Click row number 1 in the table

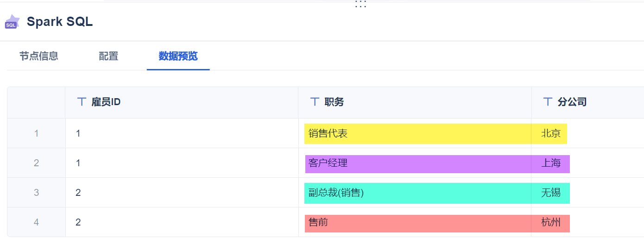click(x=37, y=134)
